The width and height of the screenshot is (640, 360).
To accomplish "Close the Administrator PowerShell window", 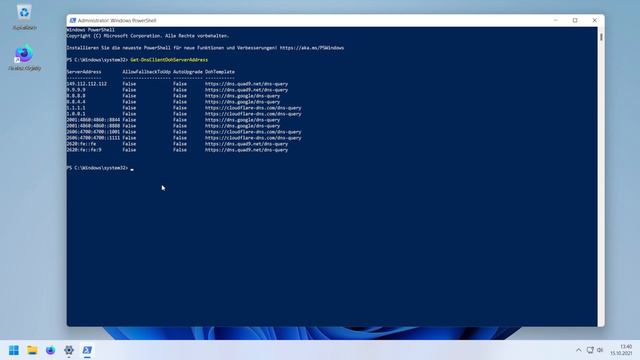I will pyautogui.click(x=594, y=20).
